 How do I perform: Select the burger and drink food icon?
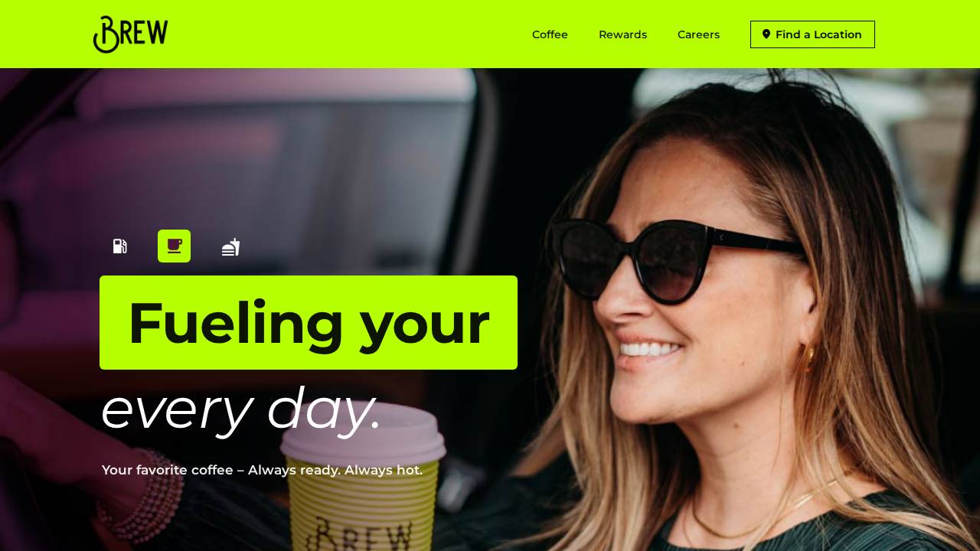(x=230, y=246)
